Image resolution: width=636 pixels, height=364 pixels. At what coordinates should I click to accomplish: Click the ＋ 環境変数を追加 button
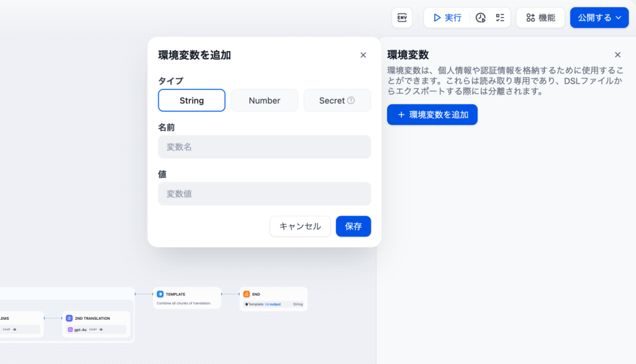[x=432, y=114]
